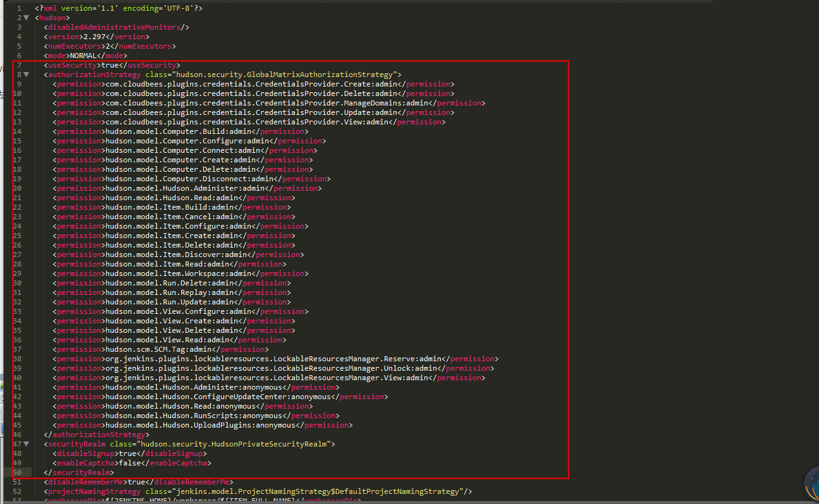Click the hudson.model.Hudson.Administer:admin permission line
819x504 pixels.
(183, 188)
